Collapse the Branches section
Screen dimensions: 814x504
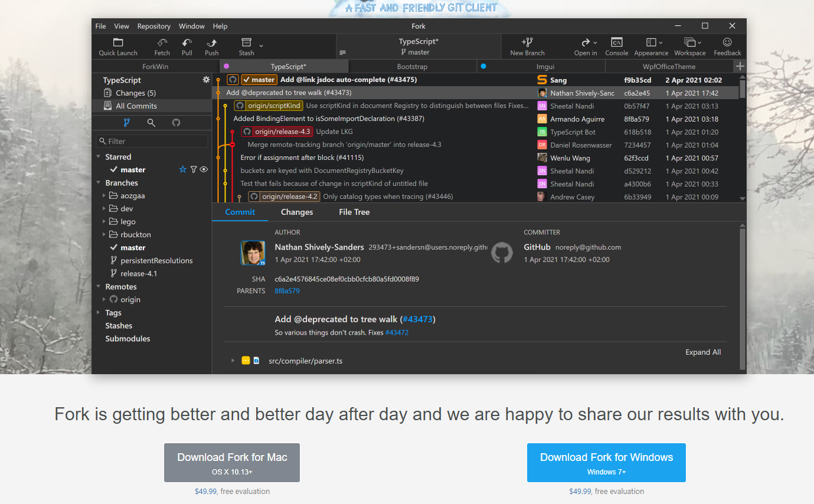[x=99, y=183]
